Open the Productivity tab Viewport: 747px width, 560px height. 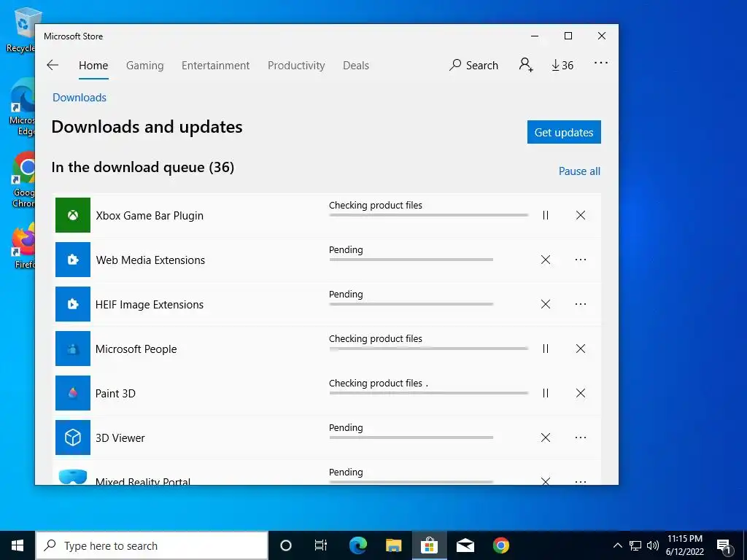tap(296, 65)
